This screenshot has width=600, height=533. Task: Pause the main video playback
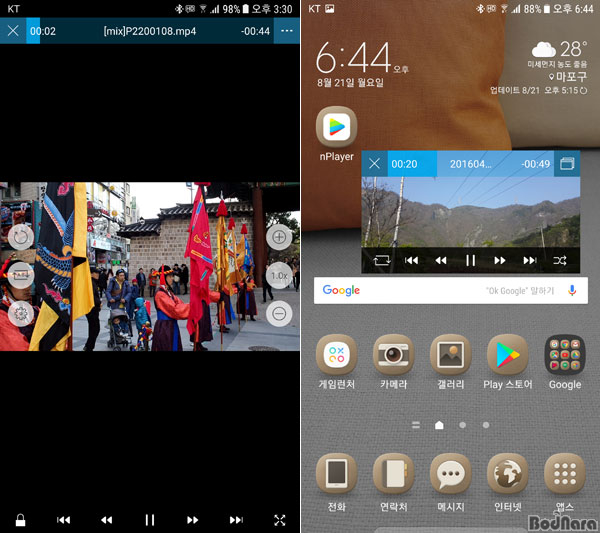point(150,520)
